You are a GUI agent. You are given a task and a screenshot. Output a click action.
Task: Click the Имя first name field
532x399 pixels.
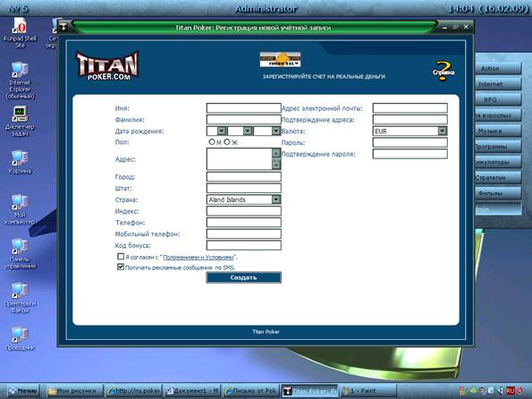(x=243, y=108)
